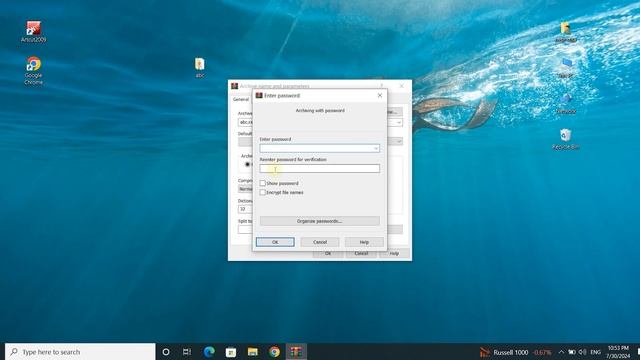Click Cancel in Archive name and parameters window
Screen dimensions: 640x360
(361, 253)
